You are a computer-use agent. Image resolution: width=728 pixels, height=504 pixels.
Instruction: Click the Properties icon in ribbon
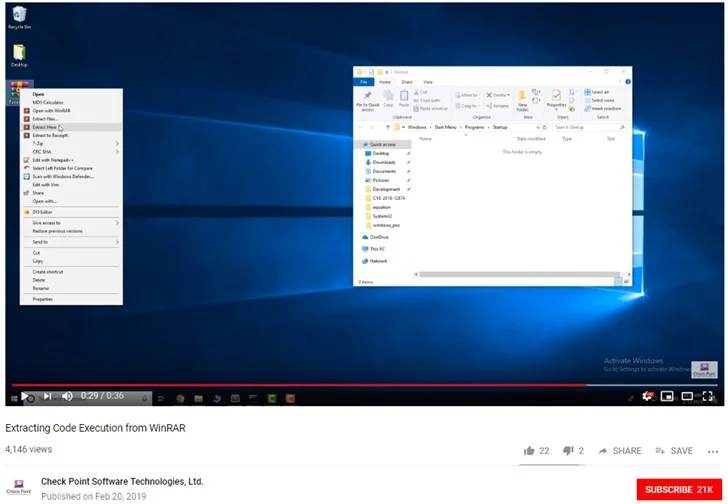(x=556, y=98)
